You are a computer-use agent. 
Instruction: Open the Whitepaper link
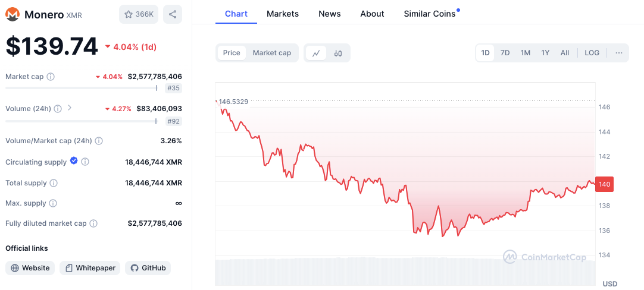click(90, 268)
